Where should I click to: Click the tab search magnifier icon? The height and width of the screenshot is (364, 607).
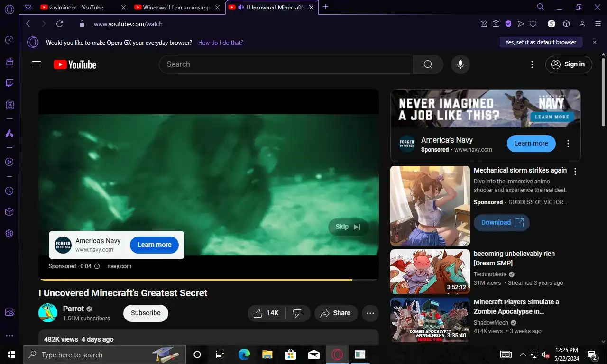540,7
